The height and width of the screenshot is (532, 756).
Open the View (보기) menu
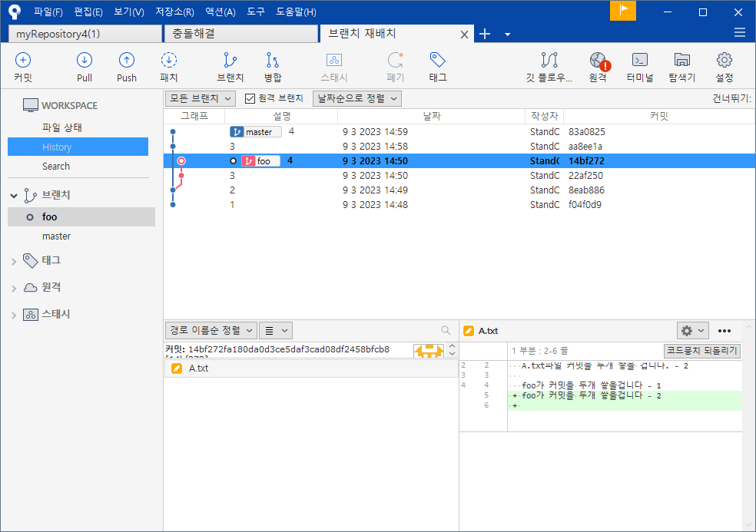129,12
